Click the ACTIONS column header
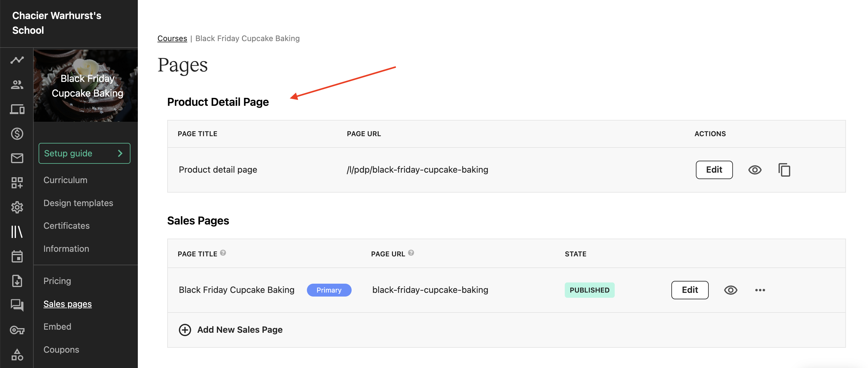 pos(710,134)
